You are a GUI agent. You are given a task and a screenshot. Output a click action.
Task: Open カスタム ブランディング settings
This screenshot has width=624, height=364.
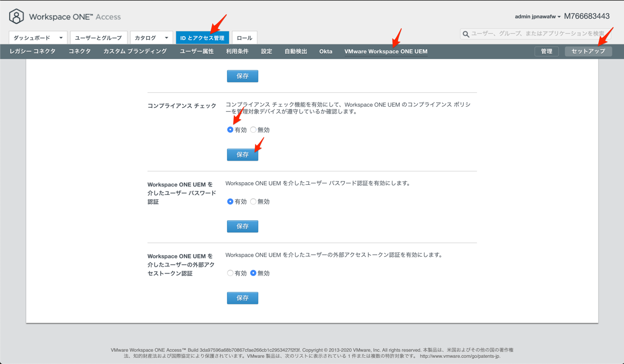pyautogui.click(x=135, y=51)
